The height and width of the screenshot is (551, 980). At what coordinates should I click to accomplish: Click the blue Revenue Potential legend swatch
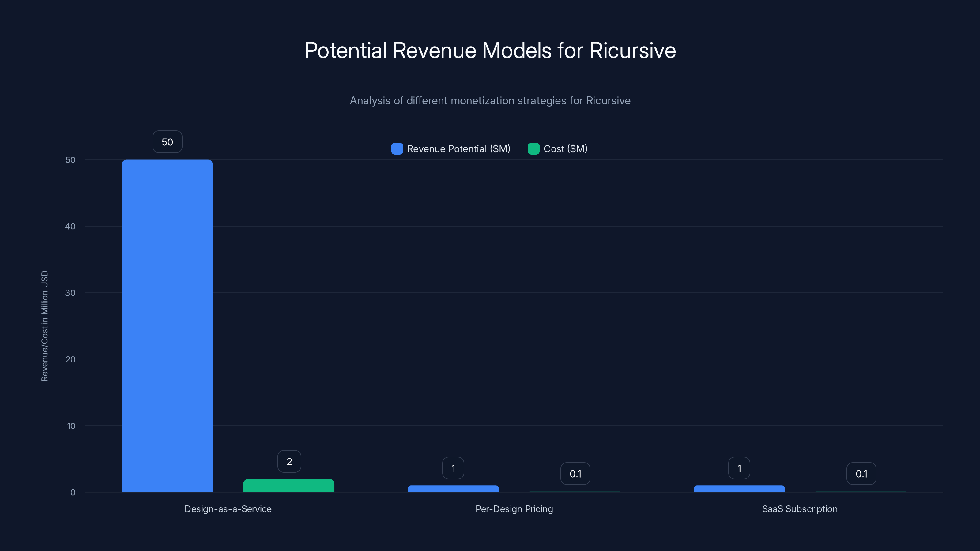pyautogui.click(x=397, y=149)
